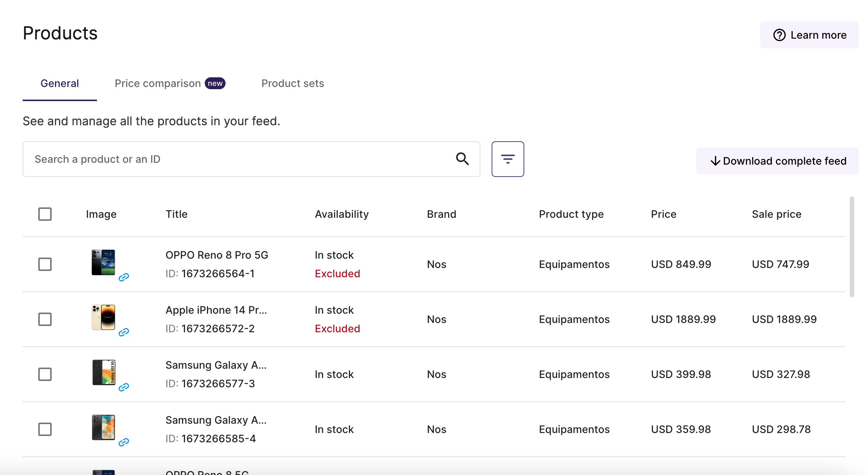This screenshot has width=868, height=475.
Task: Select checkbox for product ID 1673266585-4
Action: [45, 429]
